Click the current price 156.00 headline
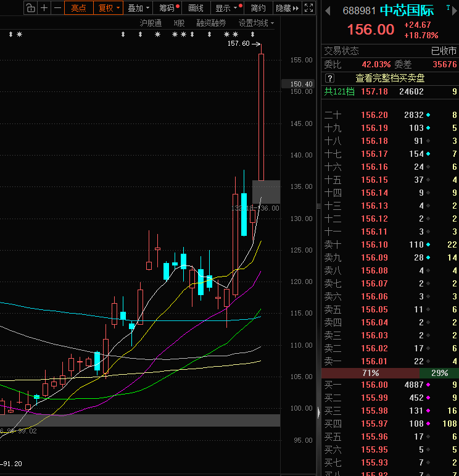Image resolution: width=459 pixels, height=476 pixels. [370, 30]
